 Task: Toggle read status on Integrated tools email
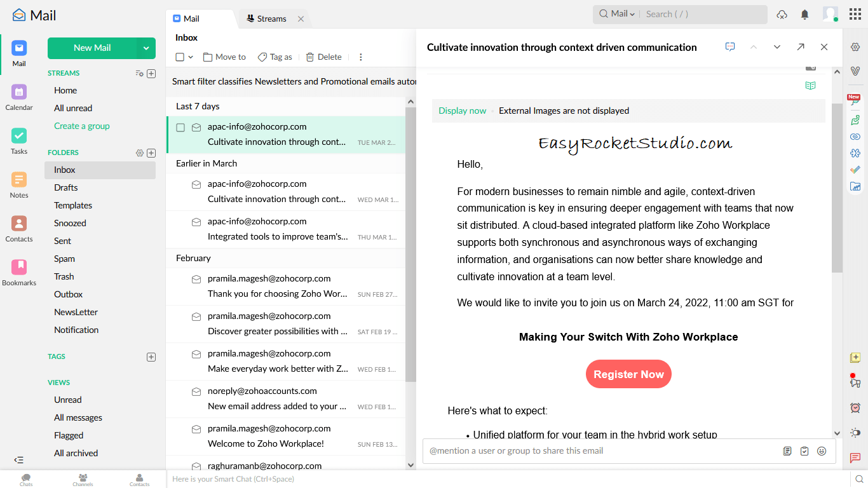[x=196, y=222]
